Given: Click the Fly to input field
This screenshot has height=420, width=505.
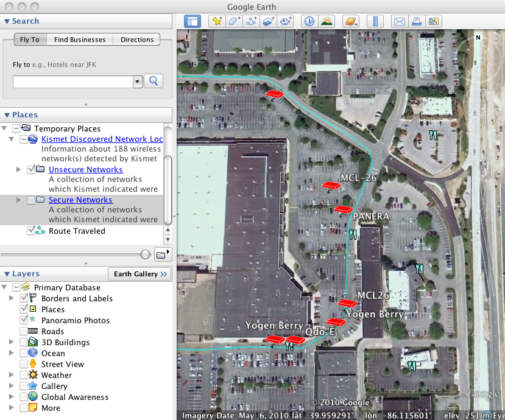Looking at the screenshot, I should tap(73, 82).
